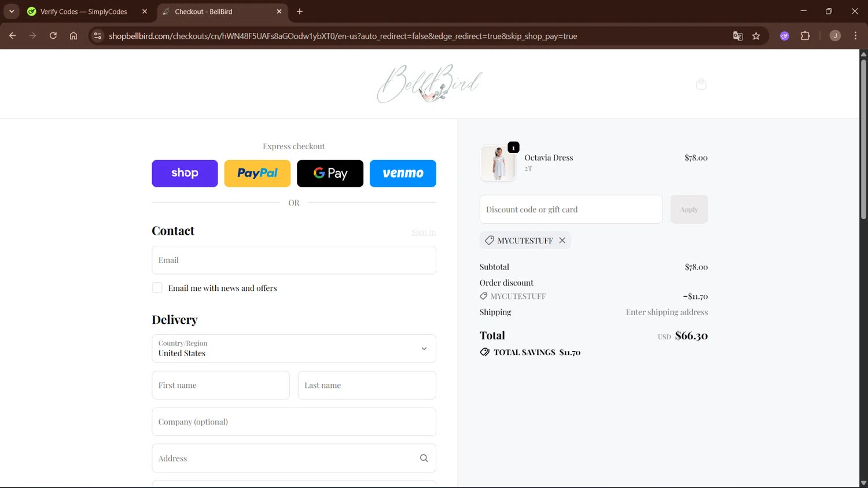The width and height of the screenshot is (868, 488).
Task: Click the Express checkout heading
Action: (294, 146)
